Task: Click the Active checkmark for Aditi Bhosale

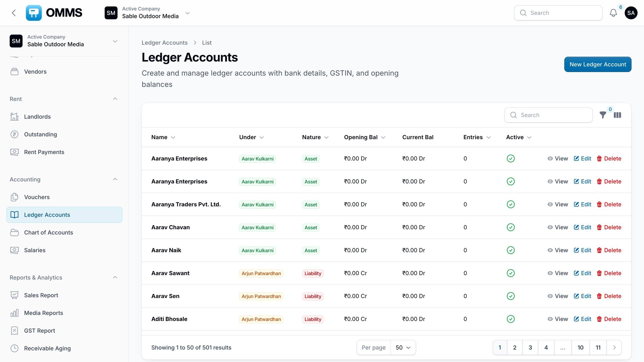Action: click(511, 319)
